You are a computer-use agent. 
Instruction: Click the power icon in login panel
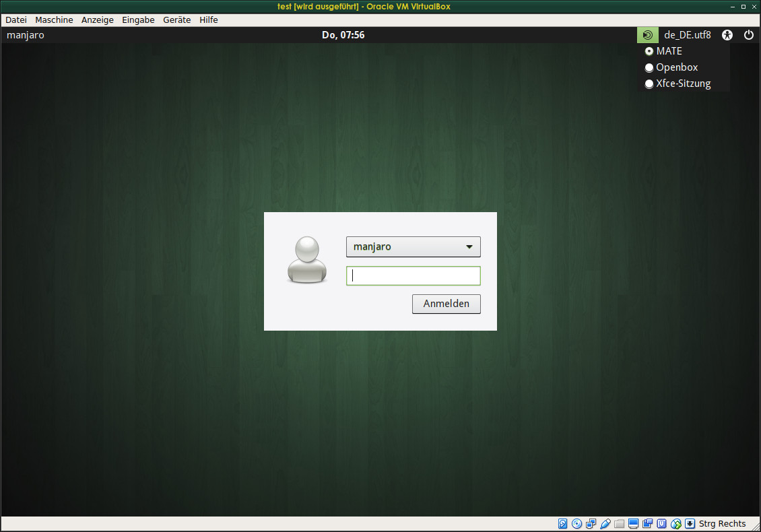pyautogui.click(x=748, y=35)
